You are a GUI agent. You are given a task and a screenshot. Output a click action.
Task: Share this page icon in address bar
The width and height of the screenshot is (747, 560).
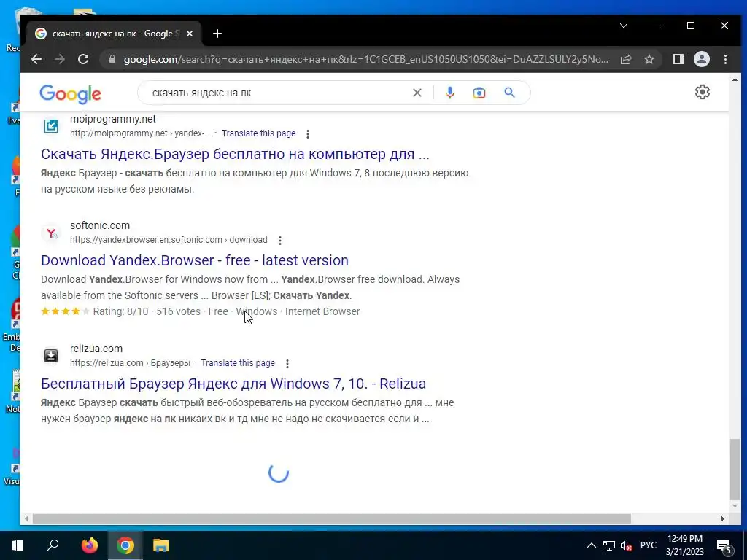click(x=625, y=59)
